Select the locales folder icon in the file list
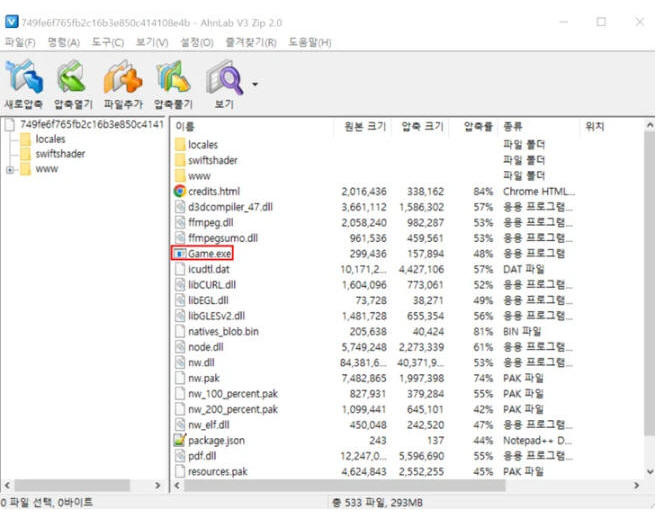661x514 pixels. click(180, 145)
